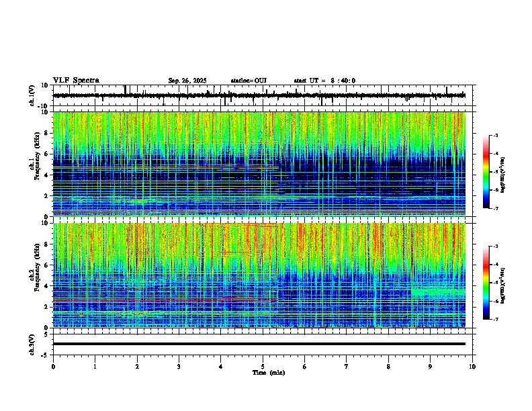Click the ch.2 spectrogram color bar
This screenshot has width=532, height=411.
486,283
